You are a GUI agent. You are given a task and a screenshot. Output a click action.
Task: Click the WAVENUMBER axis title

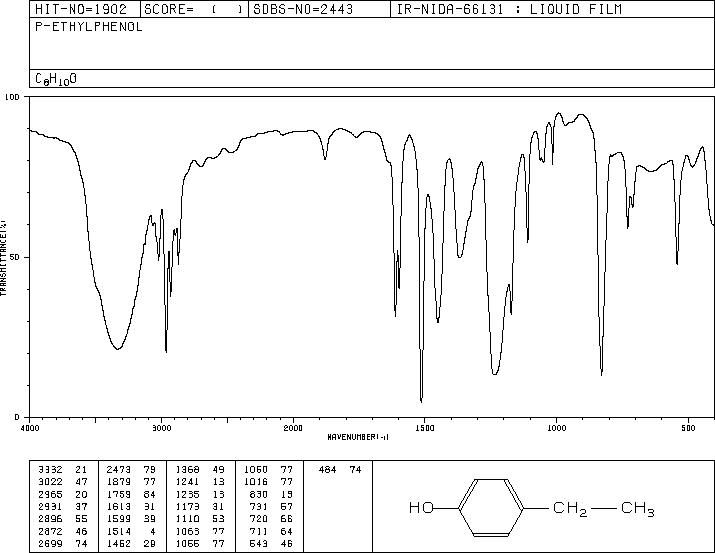coord(358,437)
